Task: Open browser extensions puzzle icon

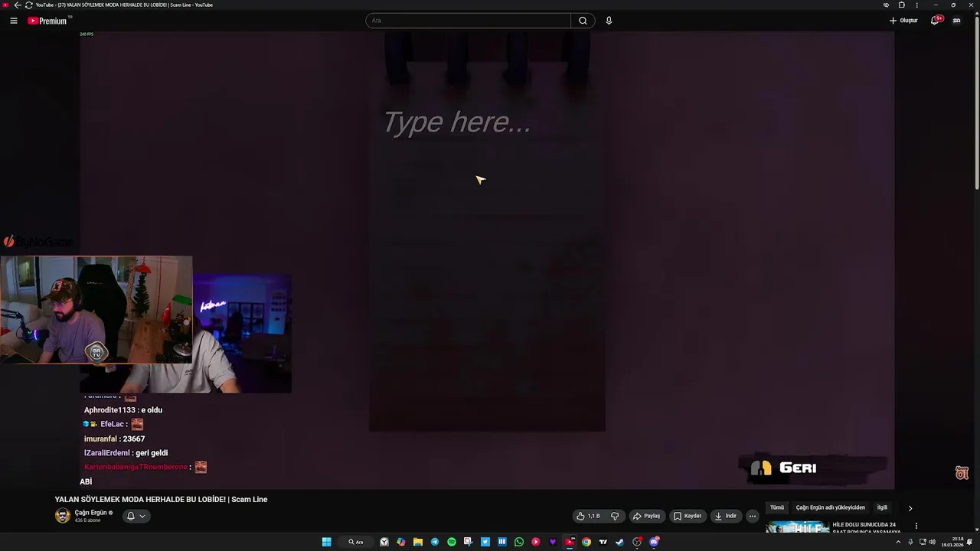Action: click(x=902, y=5)
